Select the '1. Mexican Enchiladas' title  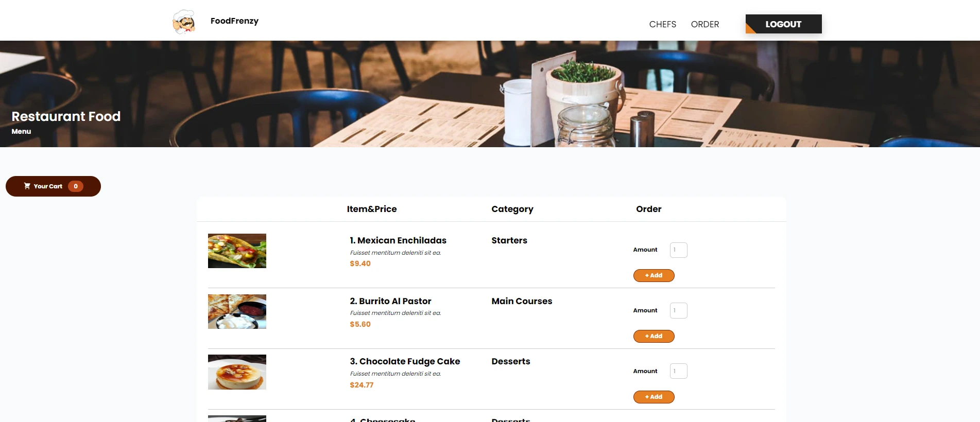click(398, 240)
